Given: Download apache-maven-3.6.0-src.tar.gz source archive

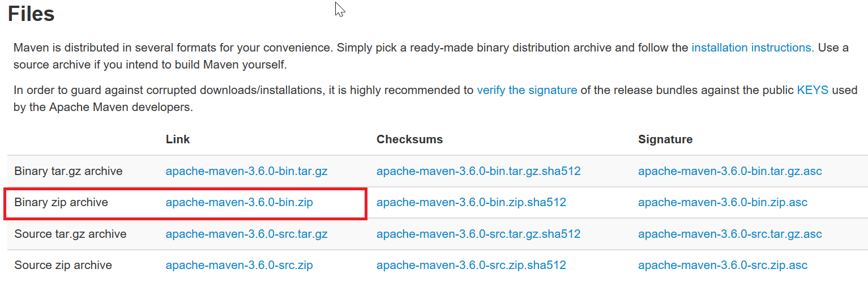Looking at the screenshot, I should click(246, 234).
